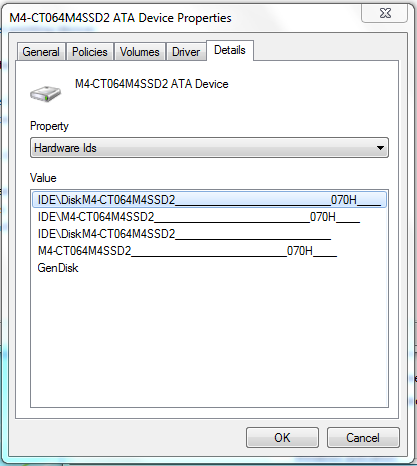Click the OK button

pyautogui.click(x=282, y=437)
